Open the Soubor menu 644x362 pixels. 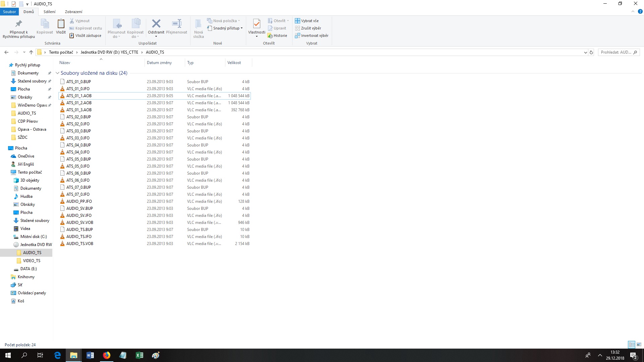[9, 12]
